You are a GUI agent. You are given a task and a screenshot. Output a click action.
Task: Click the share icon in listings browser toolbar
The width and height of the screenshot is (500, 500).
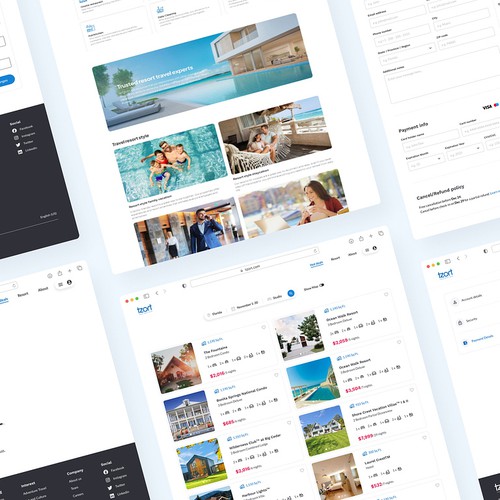click(361, 239)
